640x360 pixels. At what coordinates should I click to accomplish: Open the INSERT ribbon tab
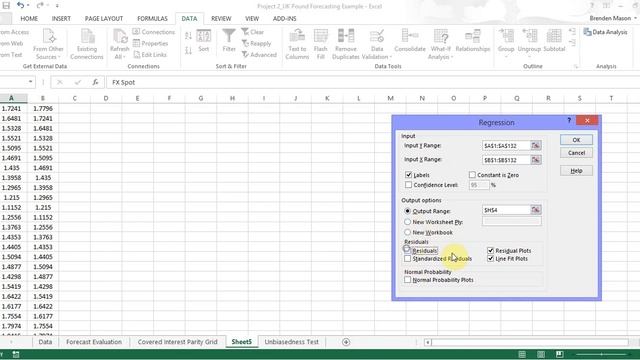(61, 19)
